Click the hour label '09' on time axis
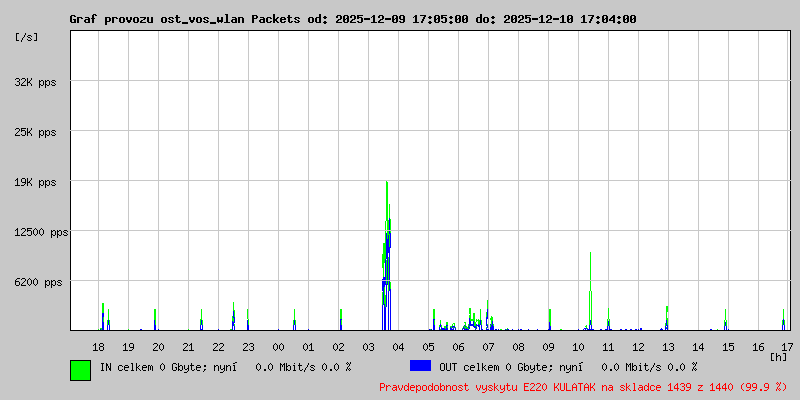 (x=548, y=347)
